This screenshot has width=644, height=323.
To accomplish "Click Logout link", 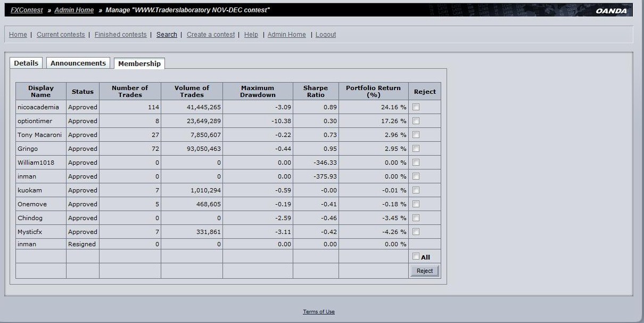I will click(326, 35).
